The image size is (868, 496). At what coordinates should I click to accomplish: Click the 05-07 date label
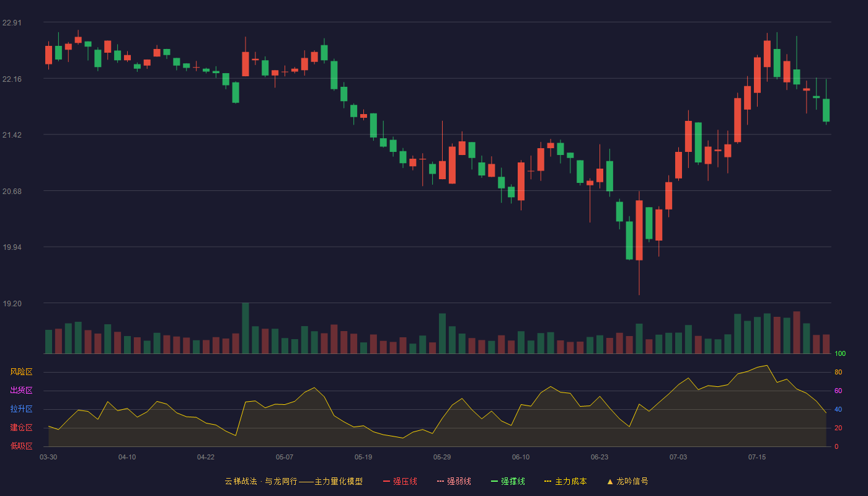click(x=285, y=457)
